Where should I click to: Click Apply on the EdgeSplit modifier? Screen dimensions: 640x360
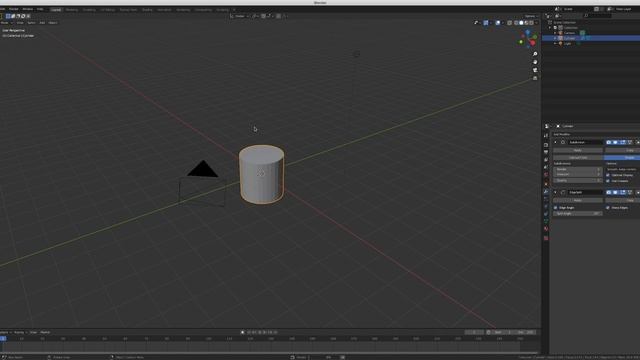click(x=578, y=200)
